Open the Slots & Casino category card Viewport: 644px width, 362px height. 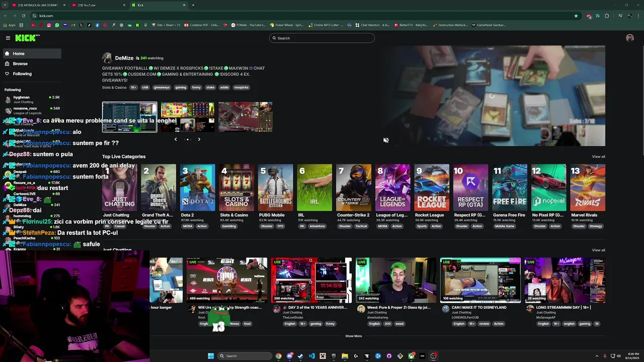[x=236, y=188]
